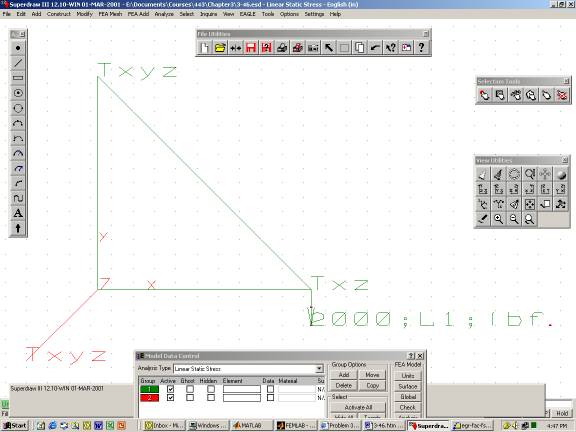The height and width of the screenshot is (432, 576).
Task: Click the context help pointer-question icon
Action: [x=390, y=47]
